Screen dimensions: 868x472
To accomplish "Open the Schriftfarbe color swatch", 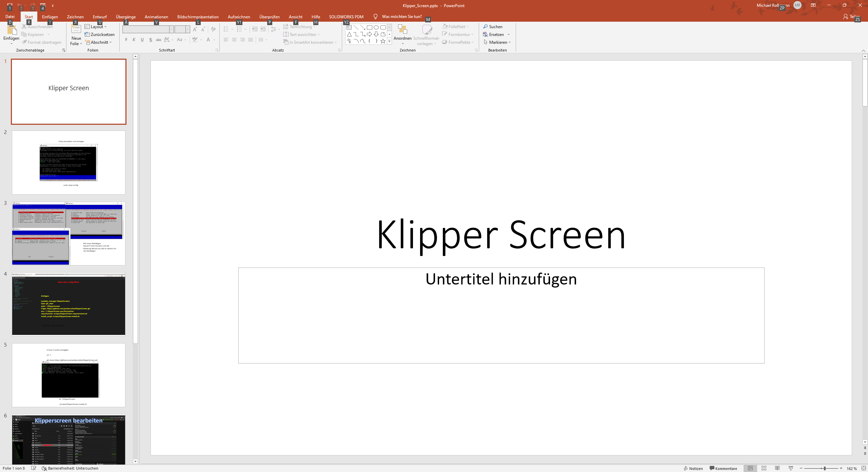I will pyautogui.click(x=208, y=40).
